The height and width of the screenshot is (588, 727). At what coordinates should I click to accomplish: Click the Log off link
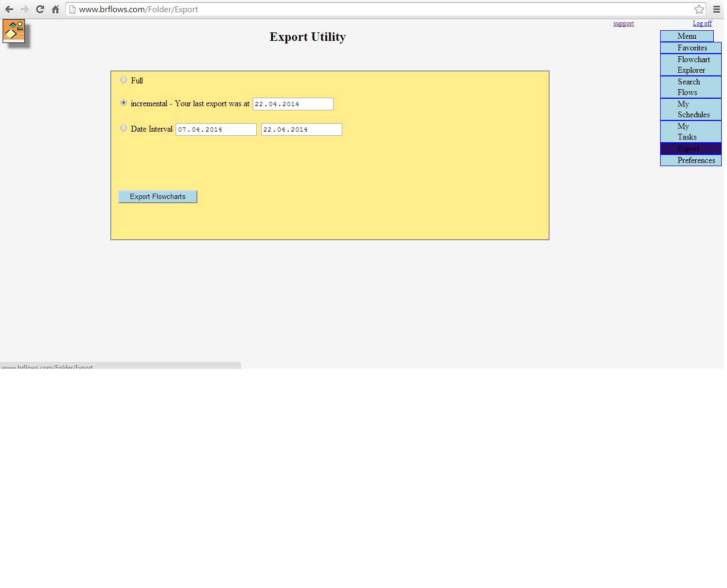[x=702, y=23]
